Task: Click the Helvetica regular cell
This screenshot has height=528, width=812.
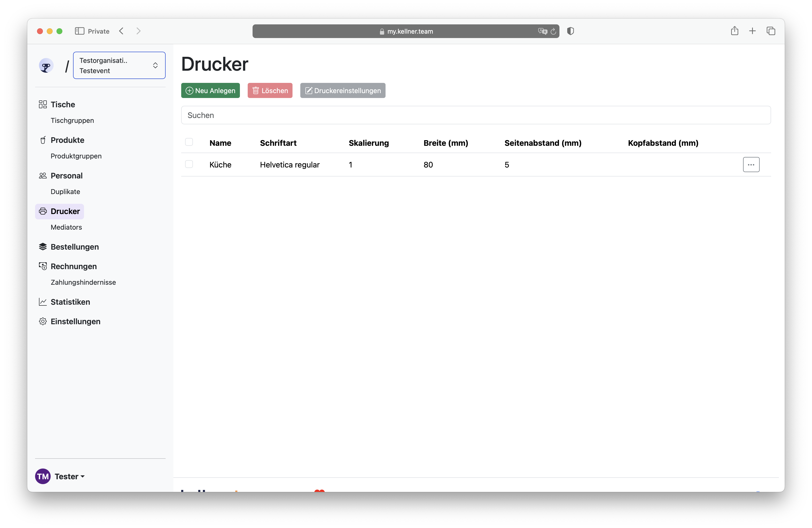Action: [x=290, y=165]
